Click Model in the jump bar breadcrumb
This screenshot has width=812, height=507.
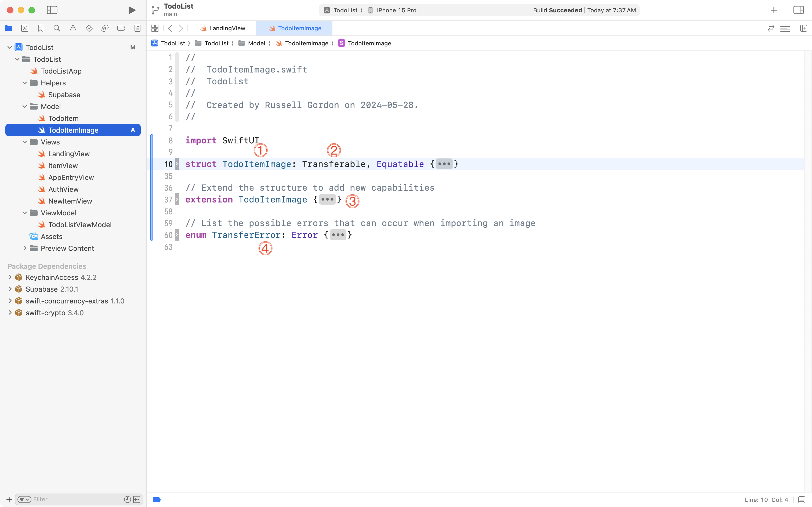(x=257, y=43)
